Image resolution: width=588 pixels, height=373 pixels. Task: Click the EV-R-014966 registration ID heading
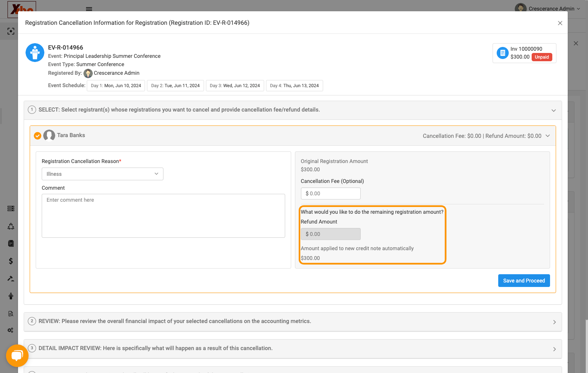[x=65, y=48]
